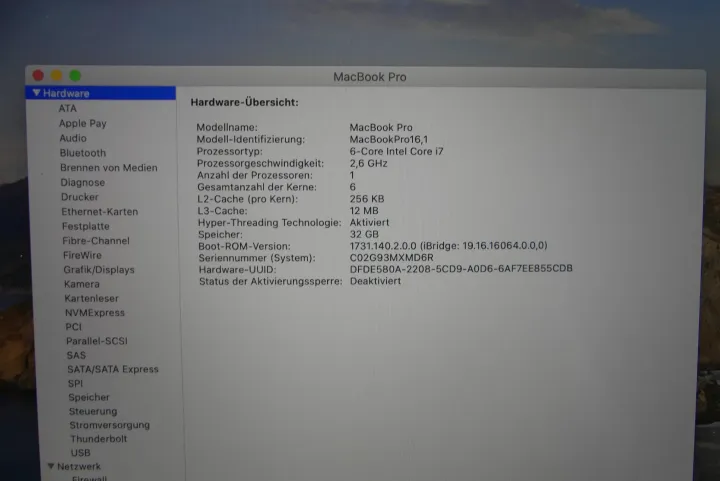Image resolution: width=720 pixels, height=481 pixels.
Task: Click the 32 GB memory value
Action: [x=364, y=235]
